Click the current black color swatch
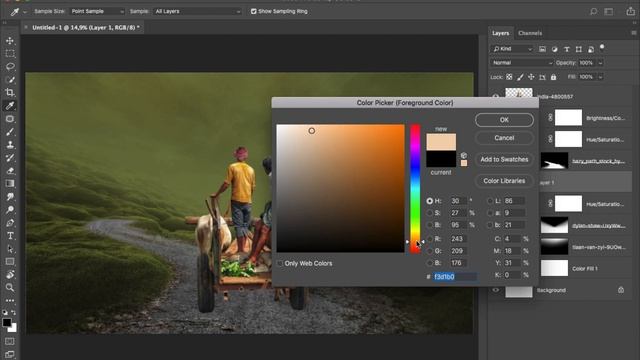This screenshot has height=360, width=640. [441, 159]
